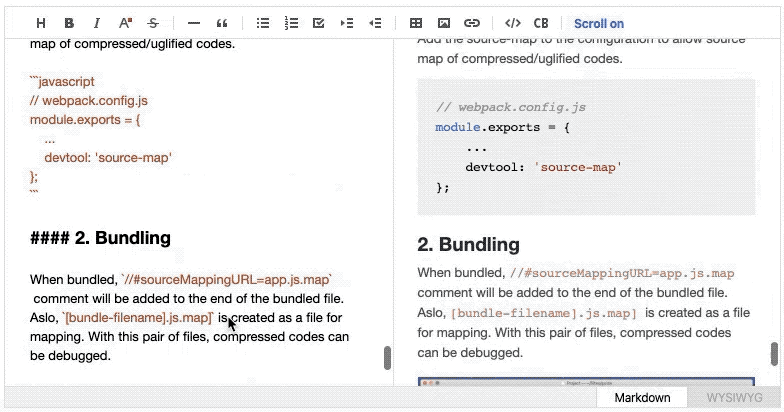Insert code block with CB

point(540,23)
